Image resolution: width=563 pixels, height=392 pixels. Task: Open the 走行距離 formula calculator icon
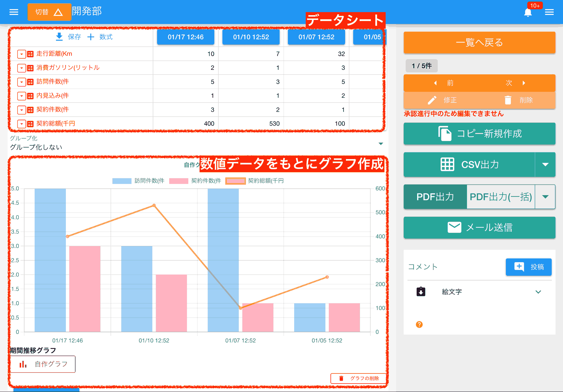tap(30, 54)
